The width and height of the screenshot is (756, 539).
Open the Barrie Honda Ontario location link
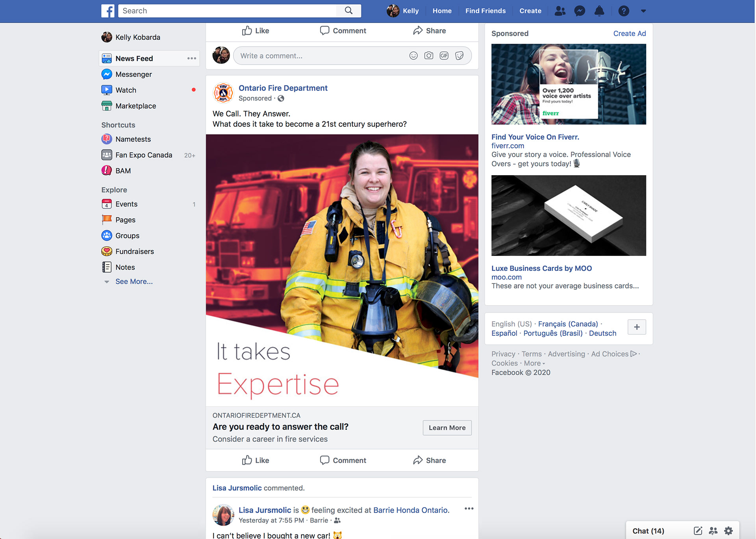click(410, 510)
